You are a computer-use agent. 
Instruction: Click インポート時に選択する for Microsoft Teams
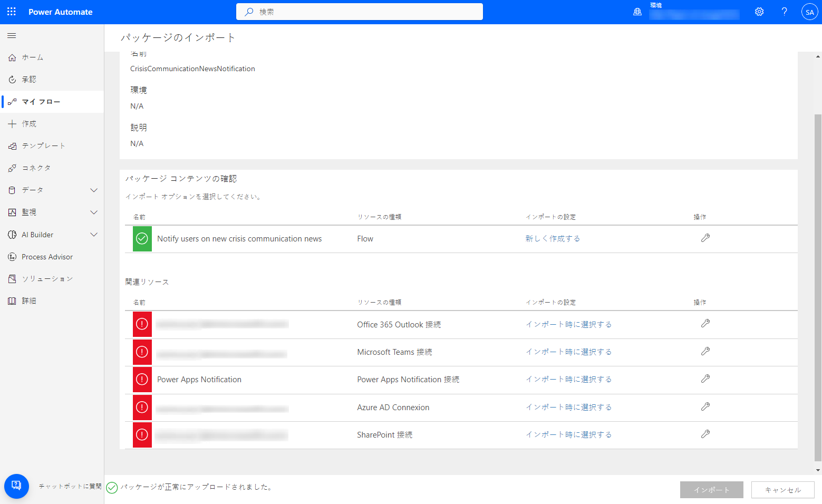568,352
